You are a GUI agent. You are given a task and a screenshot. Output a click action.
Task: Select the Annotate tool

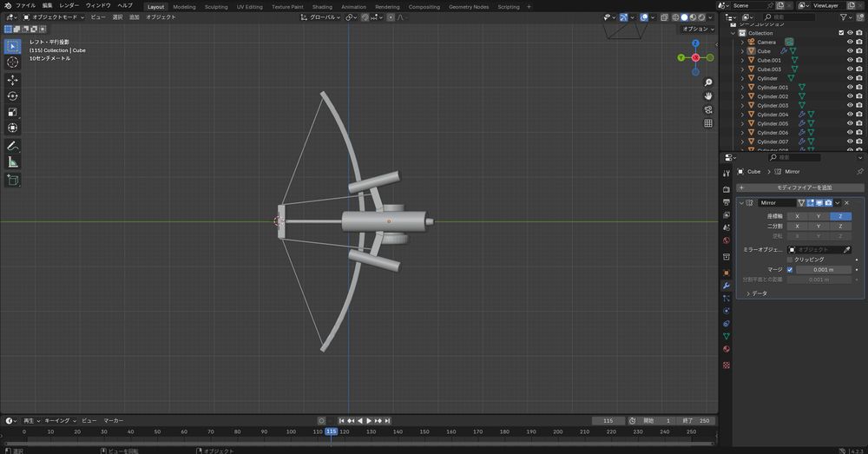[13, 146]
